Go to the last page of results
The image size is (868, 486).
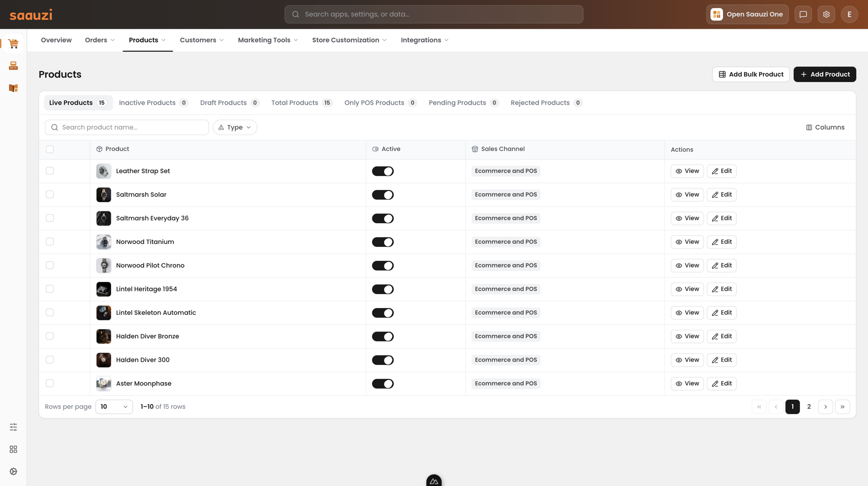(x=842, y=407)
